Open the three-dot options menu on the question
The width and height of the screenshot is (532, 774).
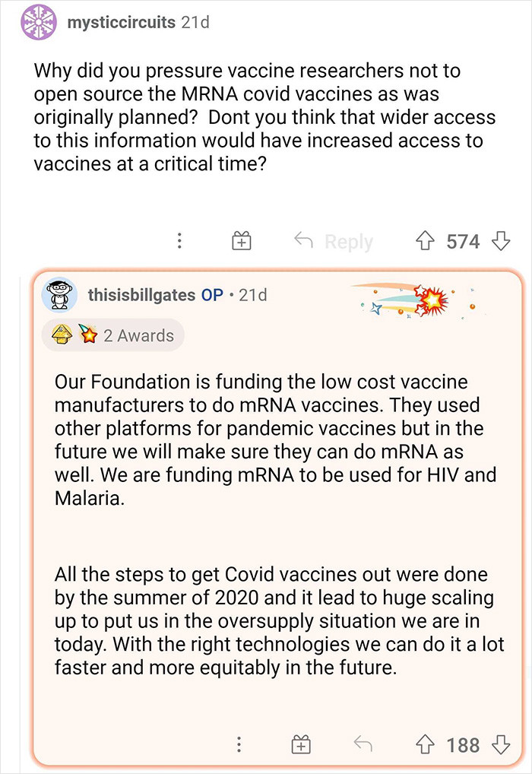click(179, 240)
